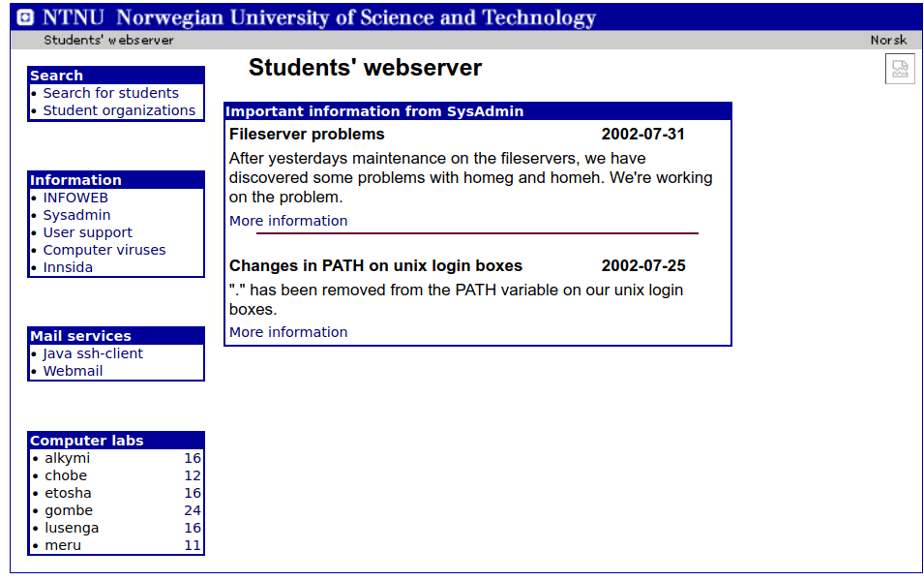Screen dimensions: 924x581
Task: Click More information under PATH changes
Action: click(x=288, y=332)
